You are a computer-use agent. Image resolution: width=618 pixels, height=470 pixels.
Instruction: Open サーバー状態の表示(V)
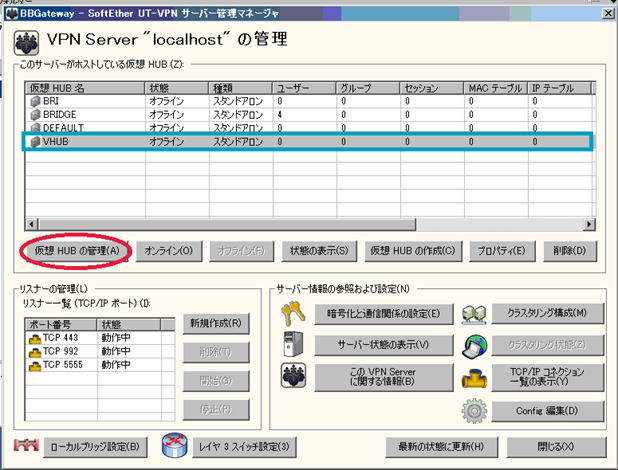[384, 345]
